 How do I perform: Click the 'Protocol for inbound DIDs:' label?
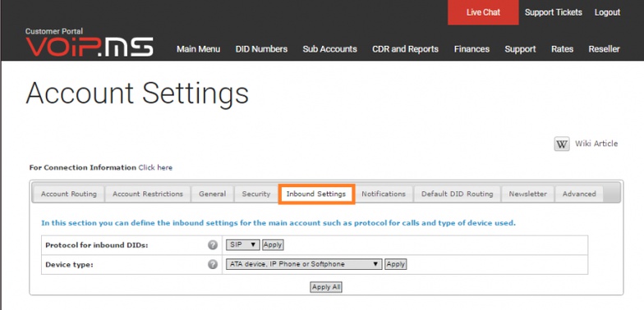click(x=97, y=245)
